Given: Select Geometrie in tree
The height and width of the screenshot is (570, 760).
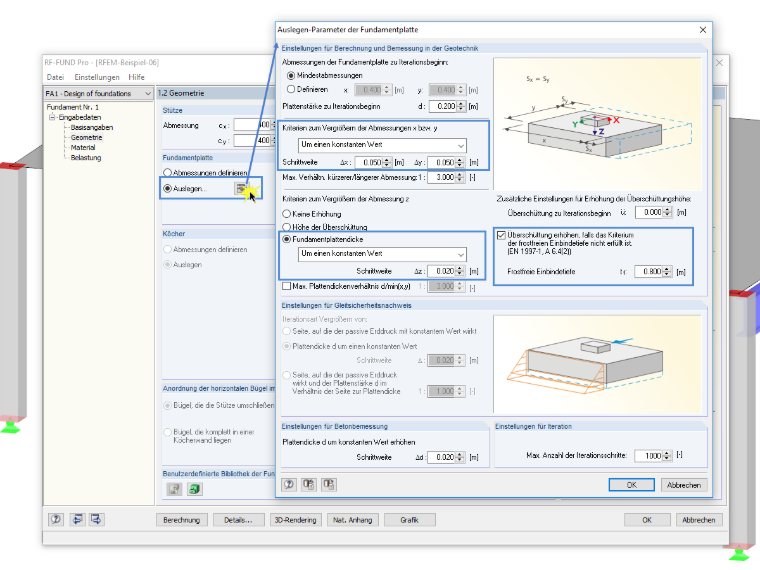Looking at the screenshot, I should 86,138.
